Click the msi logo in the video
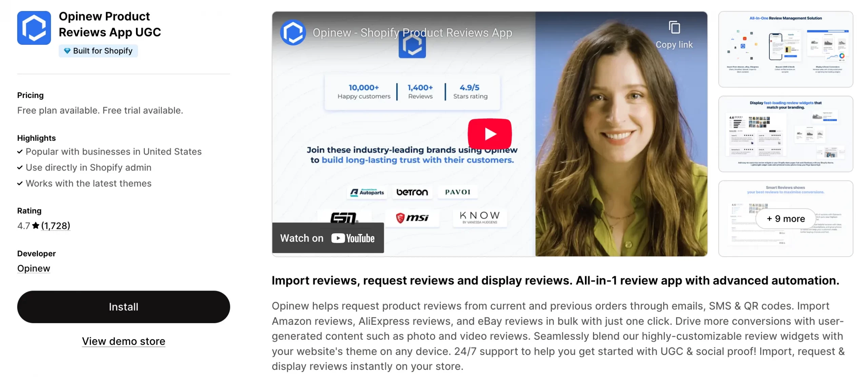Image resolution: width=868 pixels, height=377 pixels. coord(412,218)
